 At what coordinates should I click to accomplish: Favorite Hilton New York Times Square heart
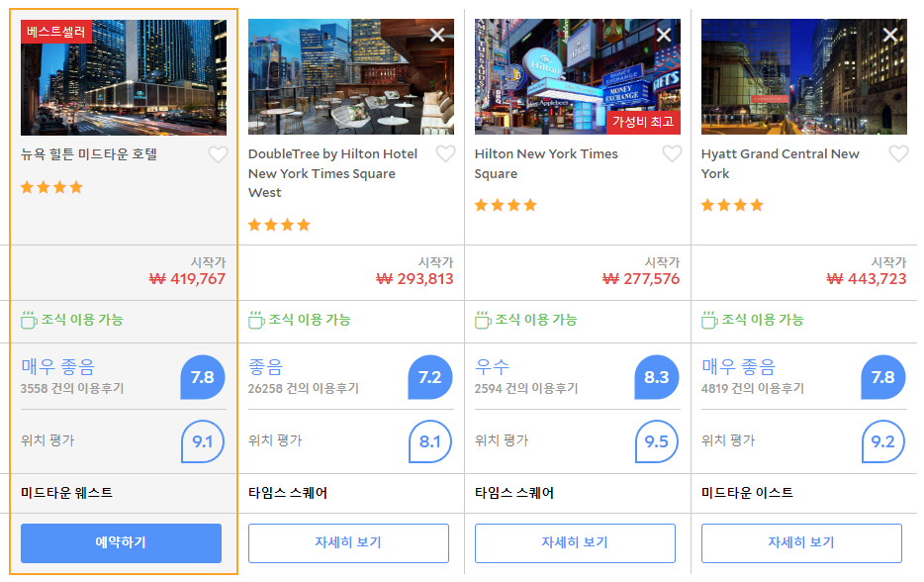coord(672,153)
